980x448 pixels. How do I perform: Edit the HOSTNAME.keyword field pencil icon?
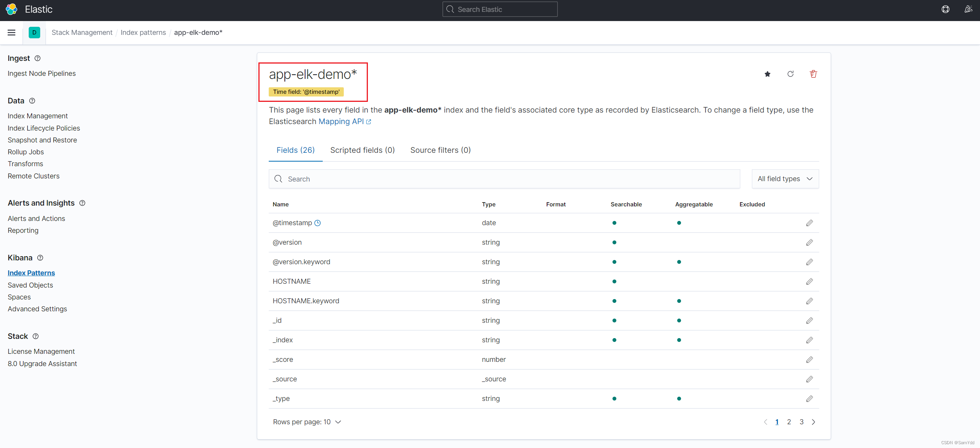[809, 301]
